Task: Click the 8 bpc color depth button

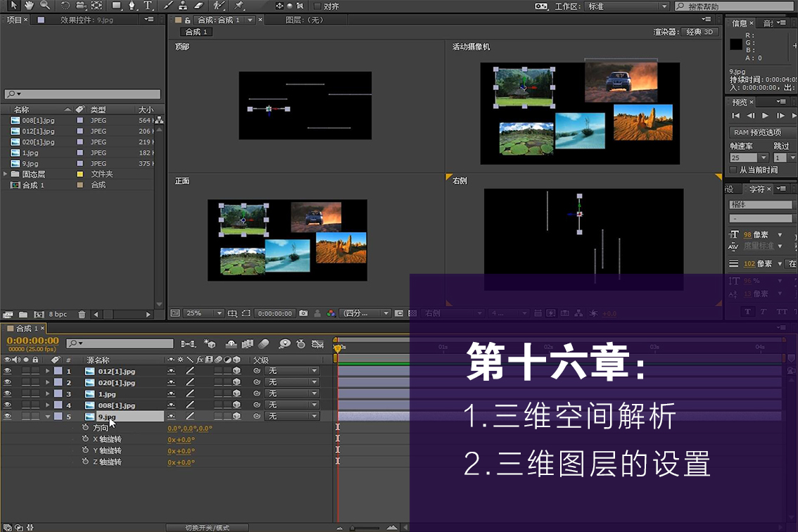Action: tap(58, 315)
